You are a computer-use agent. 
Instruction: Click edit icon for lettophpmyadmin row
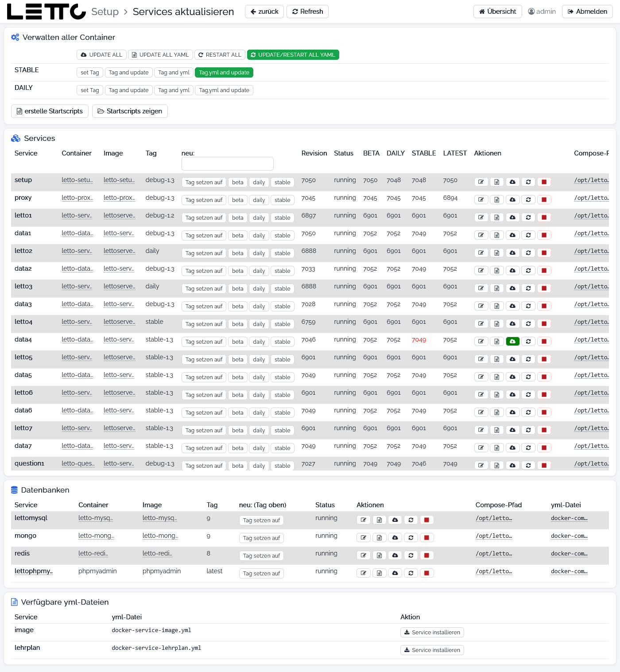tap(364, 573)
